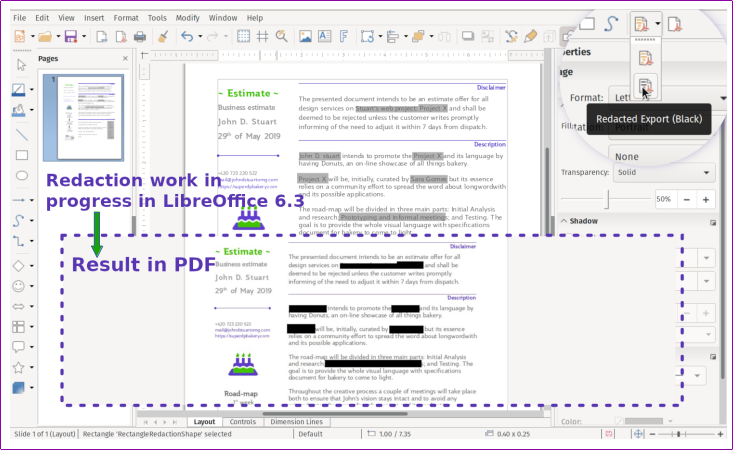
Task: Click the Print icon in toolbar
Action: coord(140,37)
